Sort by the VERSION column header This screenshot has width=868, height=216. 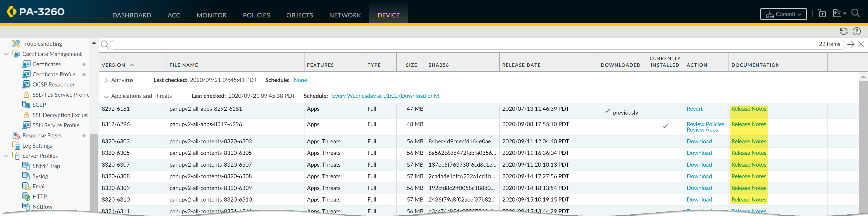point(113,65)
